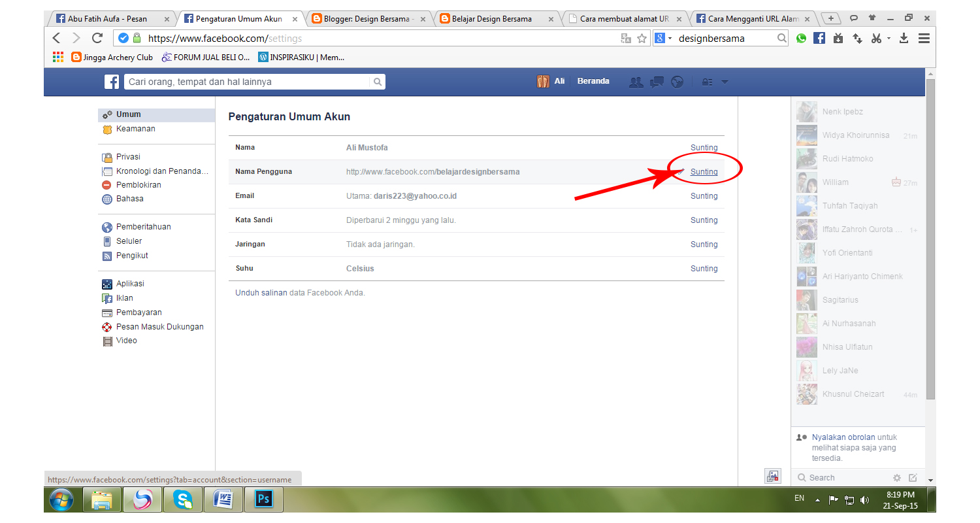Click the Facebook logo to go home
The width and height of the screenshot is (980, 523).
point(111,81)
